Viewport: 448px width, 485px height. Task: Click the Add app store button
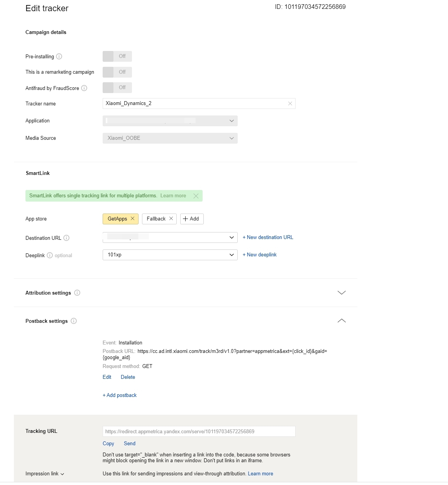click(191, 219)
